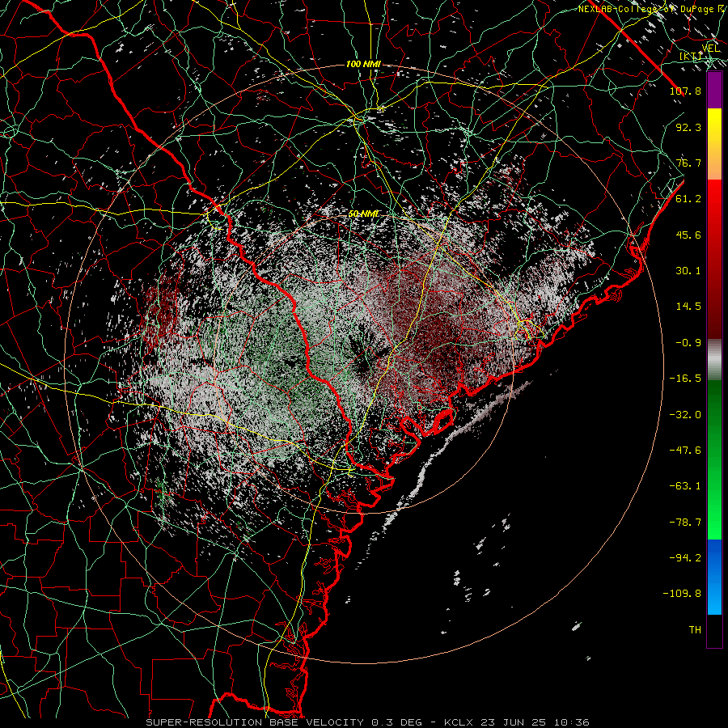Pick the bright green segment of color bar
This screenshot has width=728, height=728.
click(714, 459)
